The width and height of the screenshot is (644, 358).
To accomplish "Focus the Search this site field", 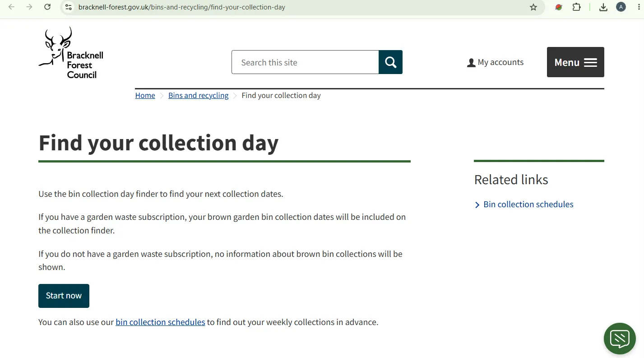I will click(305, 62).
